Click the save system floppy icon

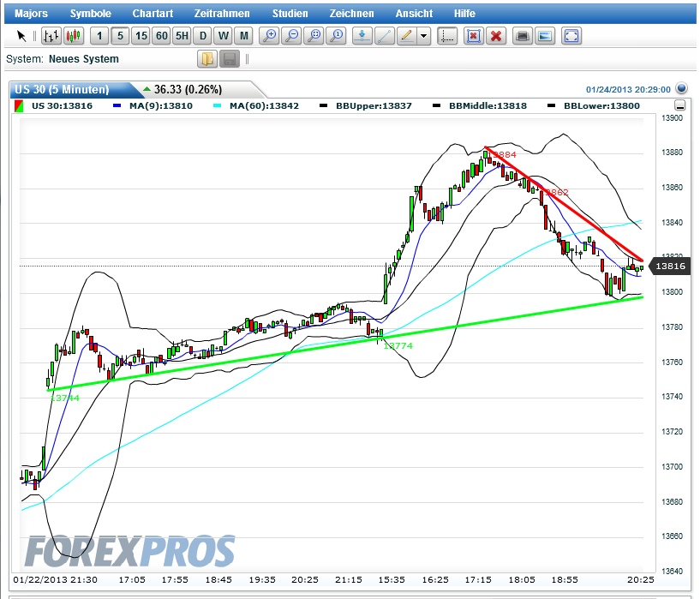230,59
